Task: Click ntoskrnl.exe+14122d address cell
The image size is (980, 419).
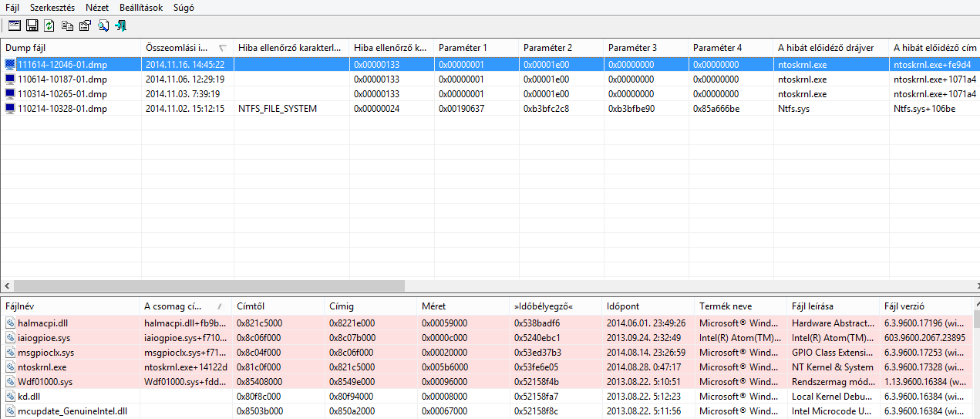Action: coord(186,367)
